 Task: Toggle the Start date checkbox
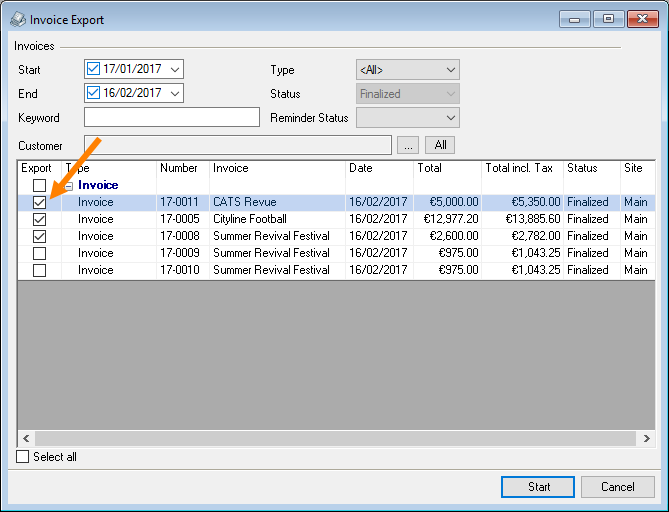point(94,69)
